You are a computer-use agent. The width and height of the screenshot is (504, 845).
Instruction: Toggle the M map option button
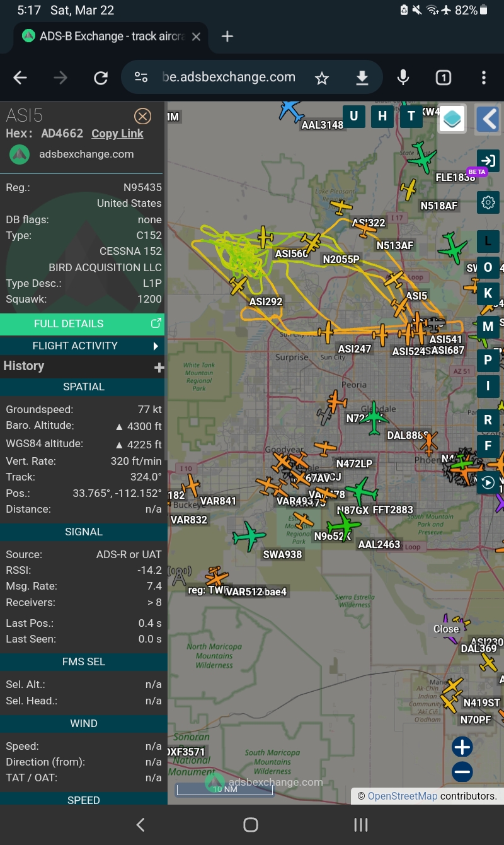pyautogui.click(x=488, y=327)
